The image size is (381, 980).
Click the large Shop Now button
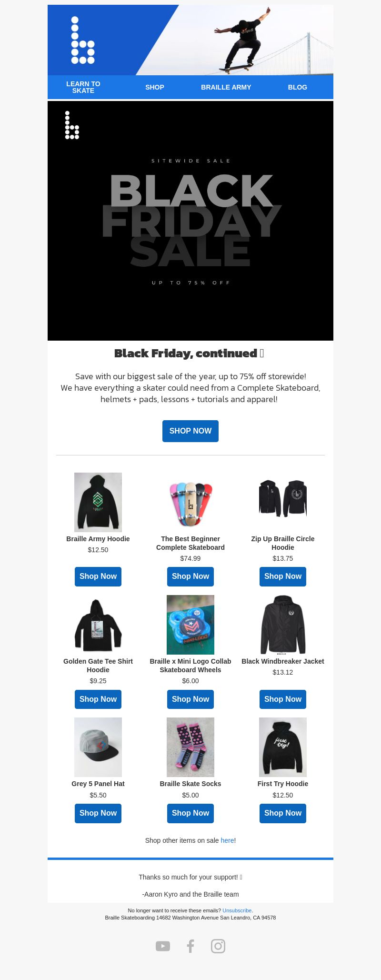pyautogui.click(x=190, y=431)
